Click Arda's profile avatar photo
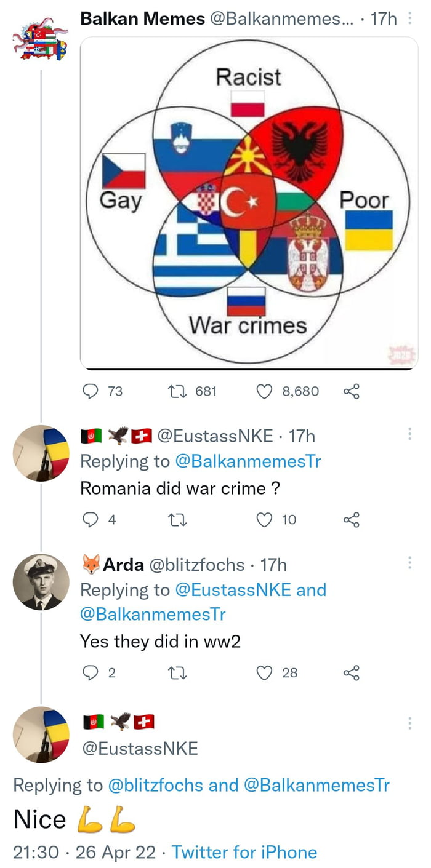The image size is (431, 868). tap(41, 581)
